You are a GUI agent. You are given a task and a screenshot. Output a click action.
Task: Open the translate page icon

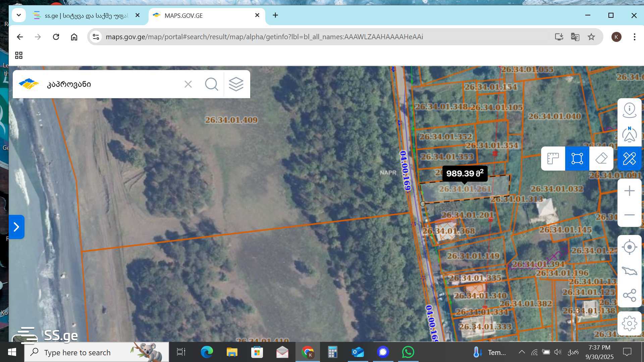point(575,37)
